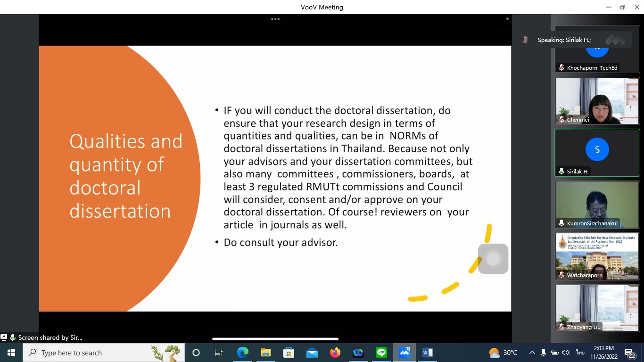Click the slide title 'Qualities and quantity of doctoral dissertation'
The height and width of the screenshot is (362, 644).
[x=126, y=176]
